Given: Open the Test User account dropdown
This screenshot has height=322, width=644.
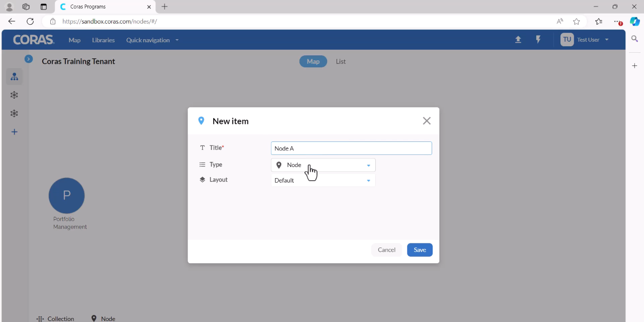Looking at the screenshot, I should [593, 40].
